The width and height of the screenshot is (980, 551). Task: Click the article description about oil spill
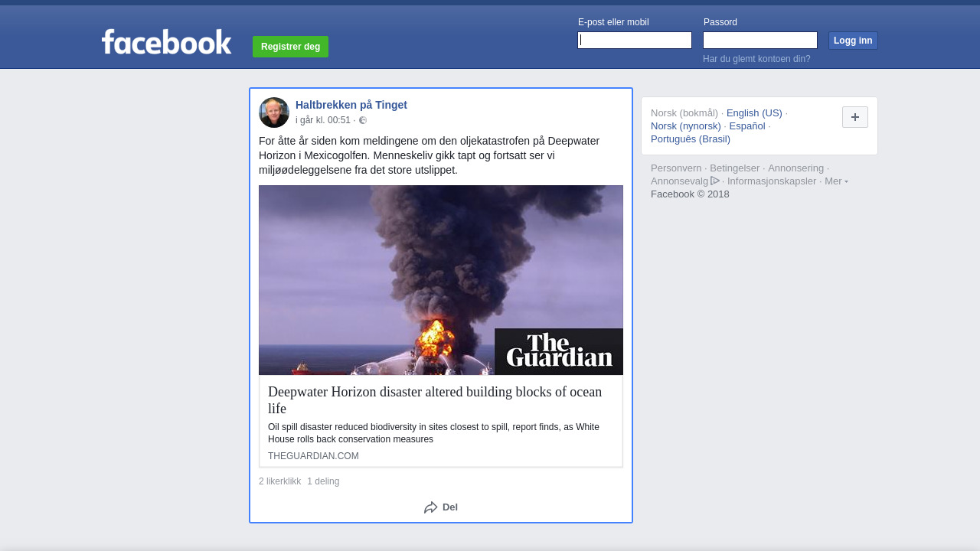(x=433, y=433)
